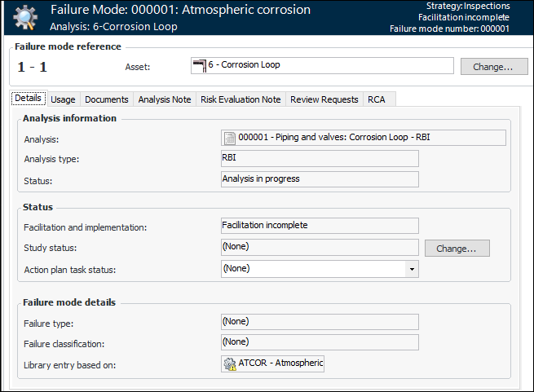Click Change button next to Asset field
The height and width of the screenshot is (392, 534).
click(493, 67)
